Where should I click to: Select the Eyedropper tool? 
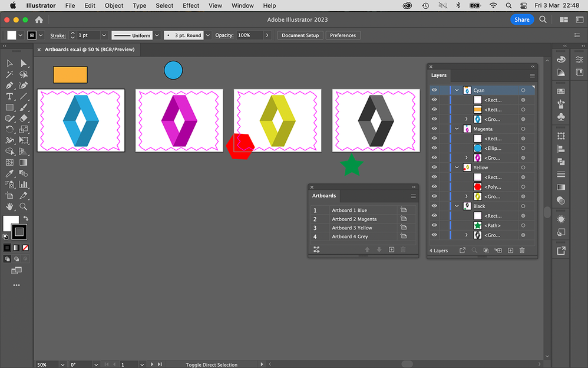point(9,173)
